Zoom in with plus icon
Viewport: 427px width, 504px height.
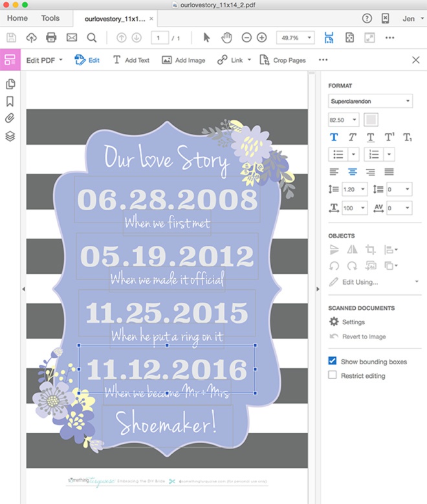262,38
